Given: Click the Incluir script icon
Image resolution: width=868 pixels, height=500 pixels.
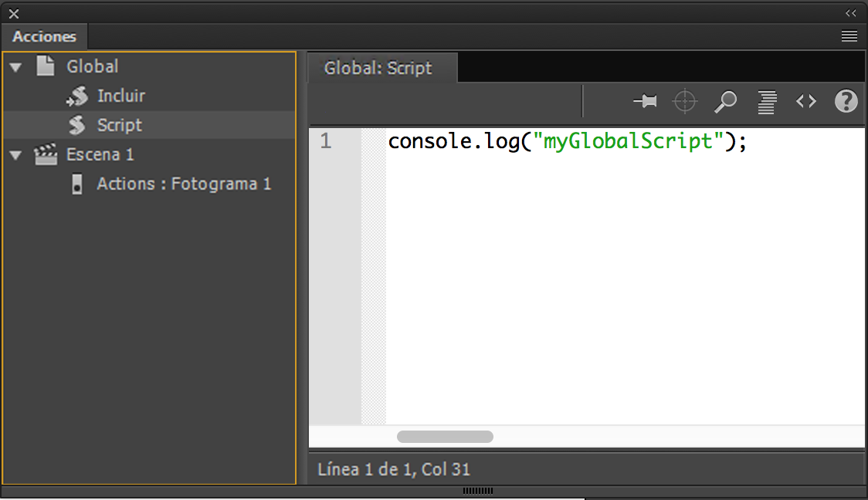Looking at the screenshot, I should click(x=77, y=95).
